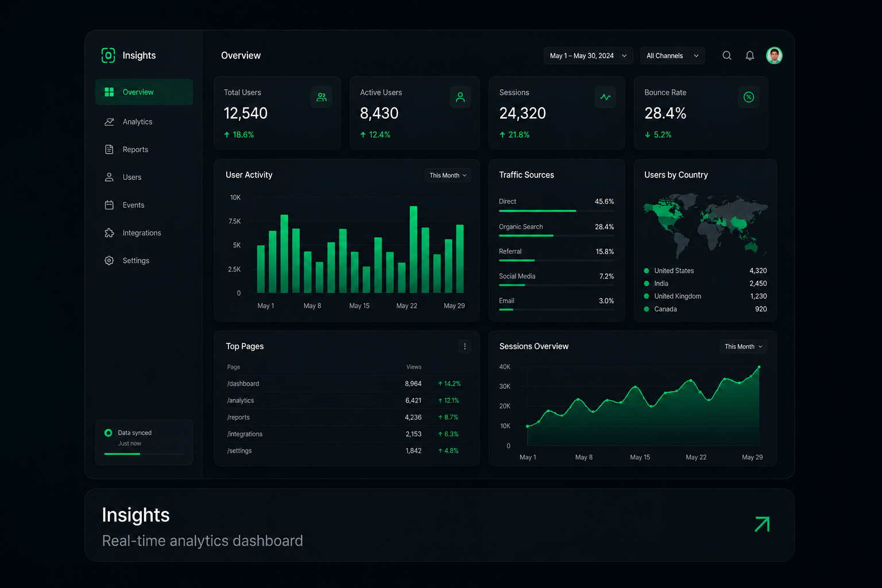Click the Overview grid icon in sidebar
The image size is (882, 588).
[x=109, y=92]
